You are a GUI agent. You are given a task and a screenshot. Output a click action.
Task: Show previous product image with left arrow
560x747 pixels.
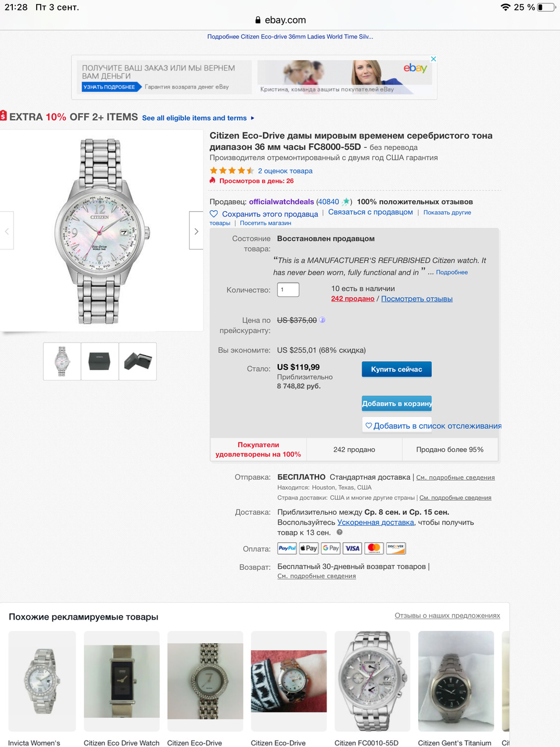coord(6,231)
